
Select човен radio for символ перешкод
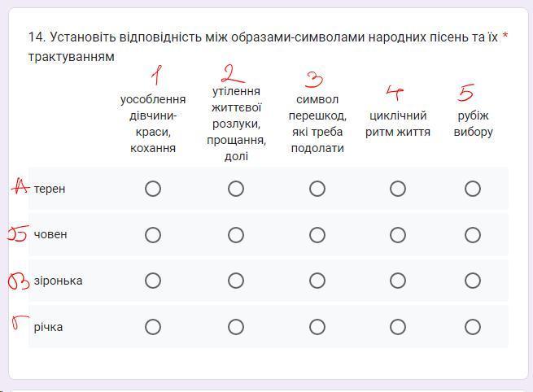(x=317, y=235)
